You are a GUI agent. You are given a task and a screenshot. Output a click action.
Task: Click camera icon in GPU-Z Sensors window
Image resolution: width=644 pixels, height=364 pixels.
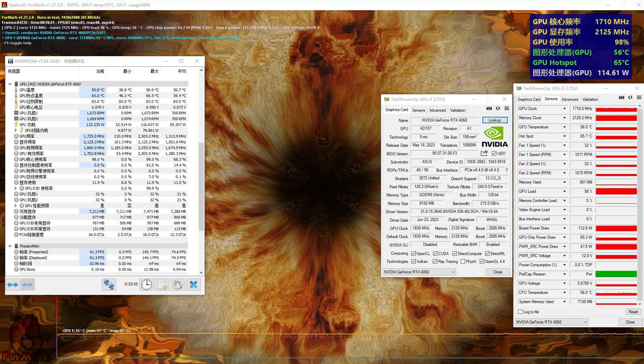coord(622,98)
